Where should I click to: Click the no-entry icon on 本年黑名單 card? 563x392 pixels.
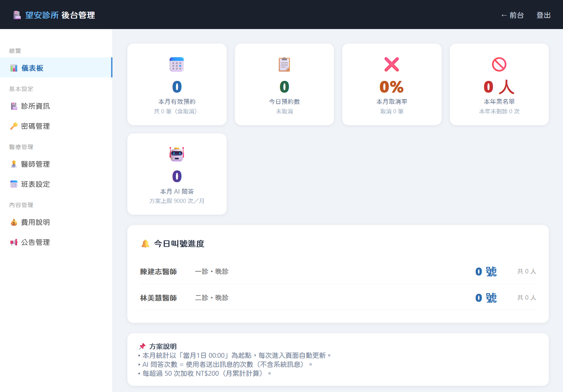click(x=499, y=64)
